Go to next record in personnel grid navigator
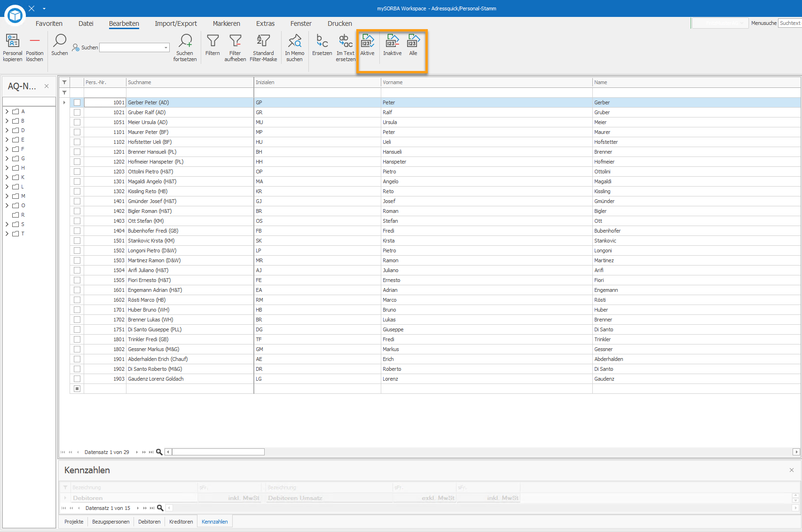The image size is (802, 532). [x=137, y=452]
